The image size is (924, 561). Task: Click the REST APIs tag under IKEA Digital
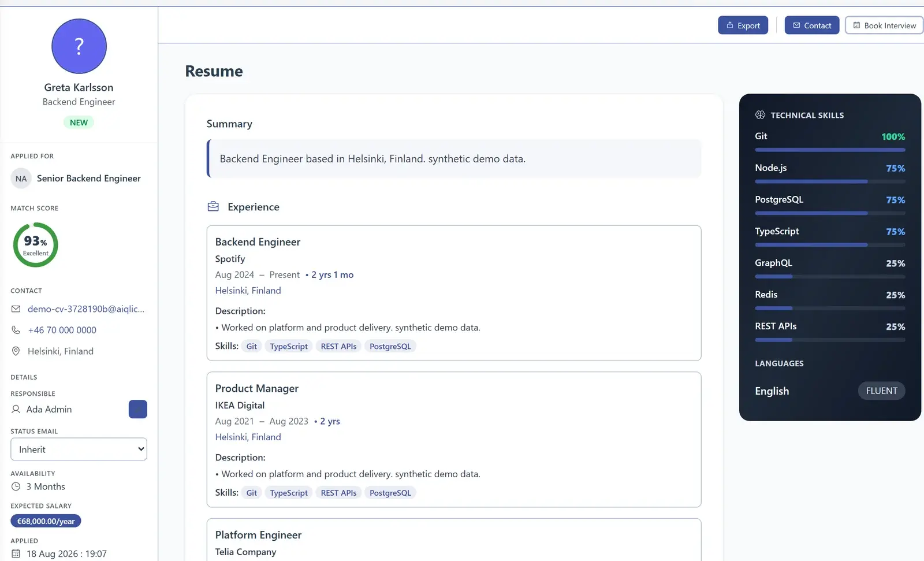pyautogui.click(x=338, y=493)
